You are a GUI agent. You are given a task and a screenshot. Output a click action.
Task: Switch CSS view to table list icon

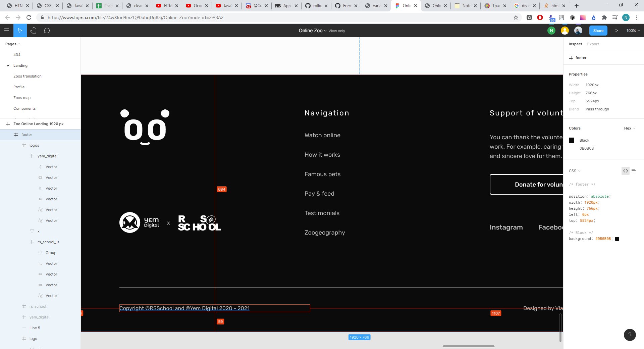tap(634, 171)
